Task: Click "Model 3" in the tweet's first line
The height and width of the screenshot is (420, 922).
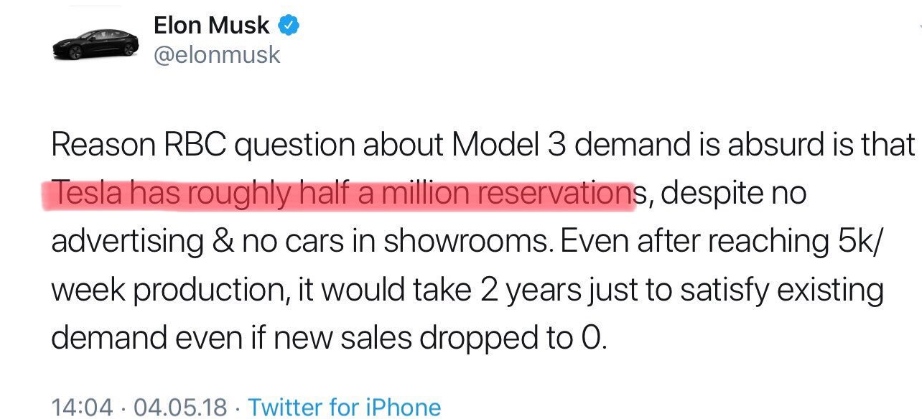Action: coord(507,146)
